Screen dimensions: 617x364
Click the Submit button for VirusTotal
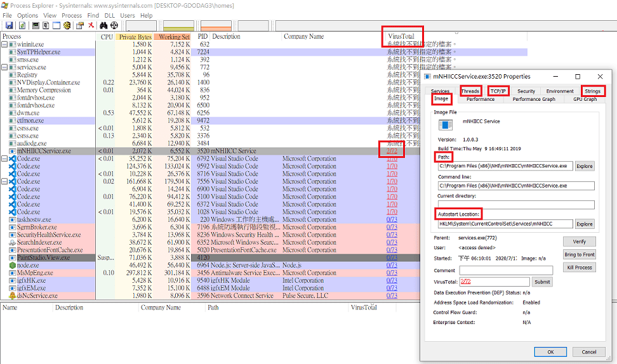click(542, 282)
